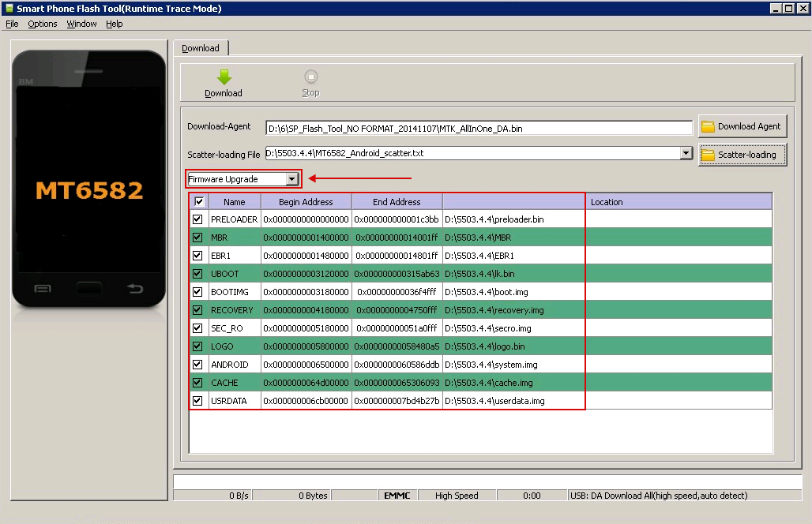812x524 pixels.
Task: Click the green Download arrow icon
Action: [224, 77]
